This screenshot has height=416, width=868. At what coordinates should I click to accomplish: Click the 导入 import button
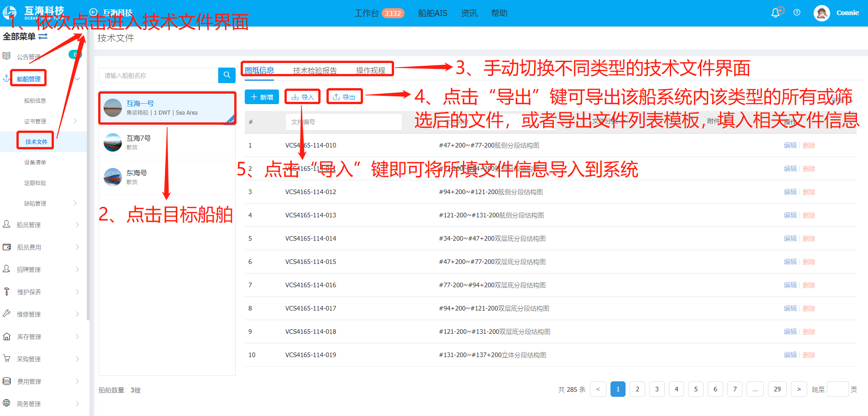click(302, 97)
